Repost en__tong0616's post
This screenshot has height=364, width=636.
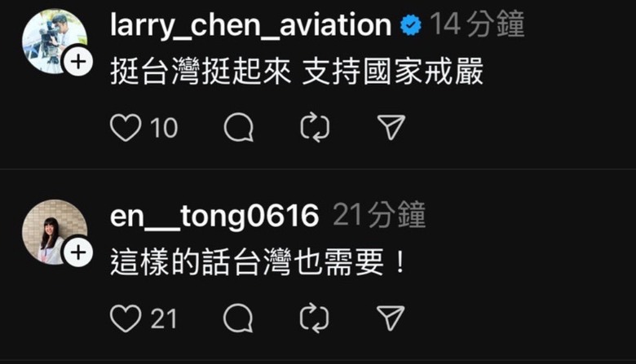[x=315, y=318]
